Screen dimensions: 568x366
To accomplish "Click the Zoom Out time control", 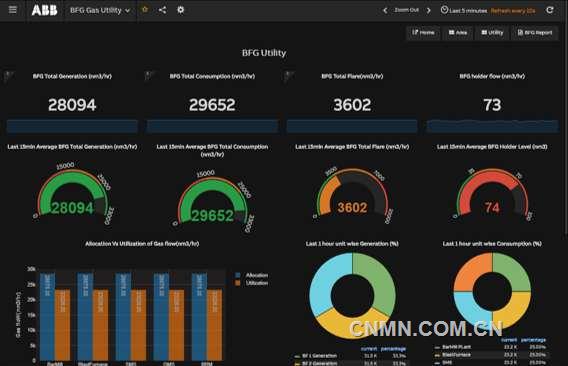I will (x=406, y=10).
